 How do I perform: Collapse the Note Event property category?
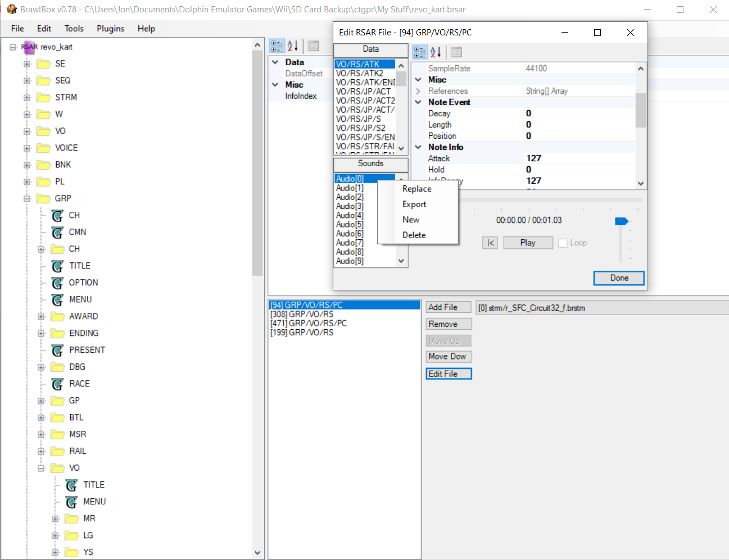[x=418, y=102]
